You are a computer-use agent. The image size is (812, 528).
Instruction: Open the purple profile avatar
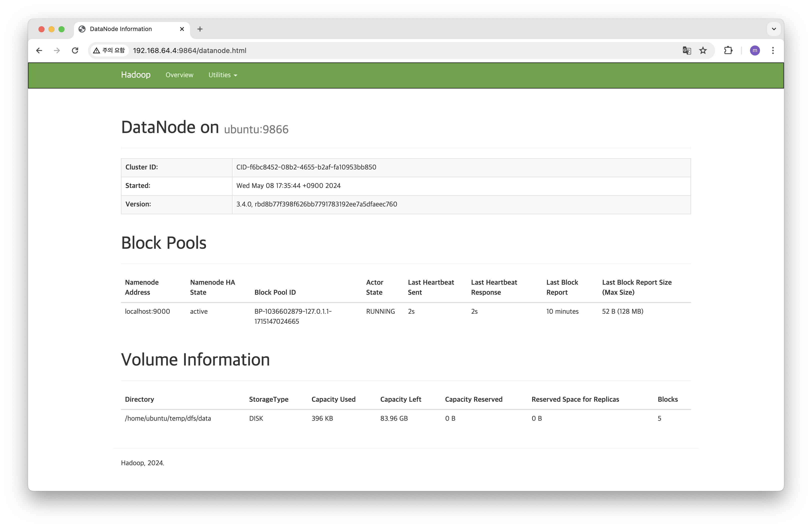pyautogui.click(x=755, y=50)
